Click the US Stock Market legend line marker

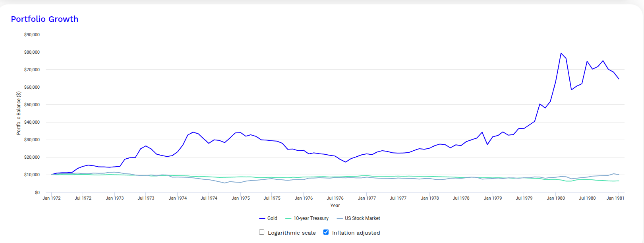pos(340,218)
